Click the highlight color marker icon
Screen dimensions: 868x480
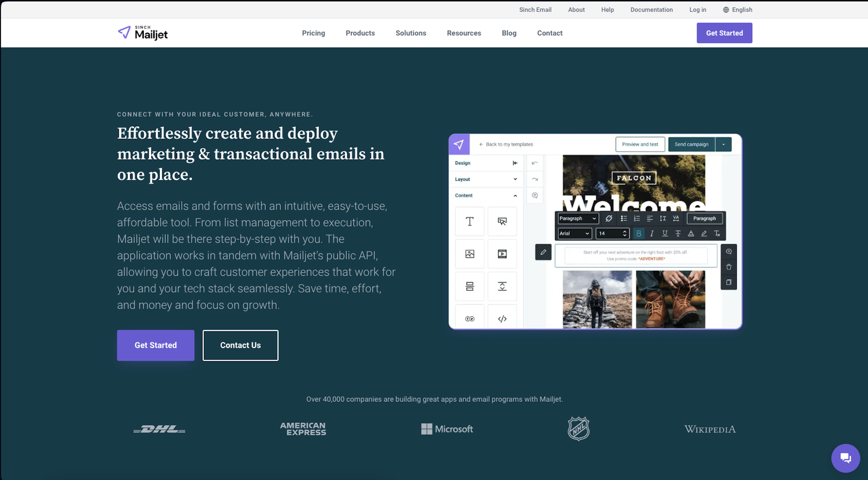pyautogui.click(x=704, y=234)
